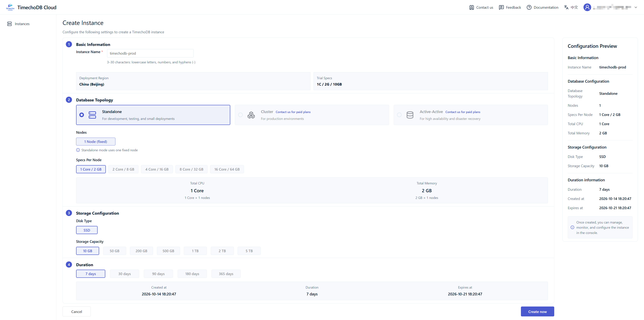The height and width of the screenshot is (320, 644).
Task: Select the Standalone topology radio button
Action: click(x=82, y=115)
